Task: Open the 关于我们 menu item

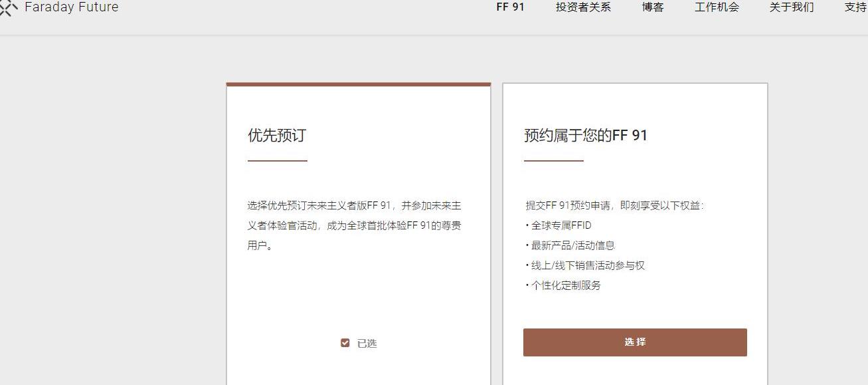Action: [x=792, y=7]
